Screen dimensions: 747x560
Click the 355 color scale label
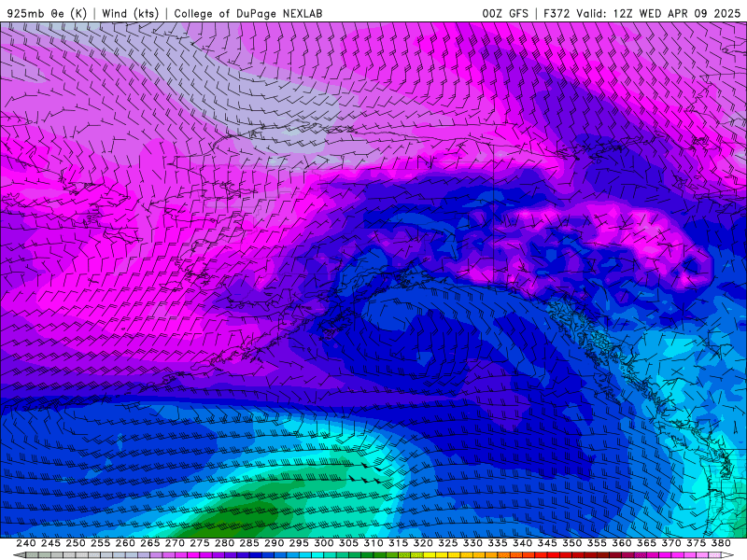coord(597,543)
